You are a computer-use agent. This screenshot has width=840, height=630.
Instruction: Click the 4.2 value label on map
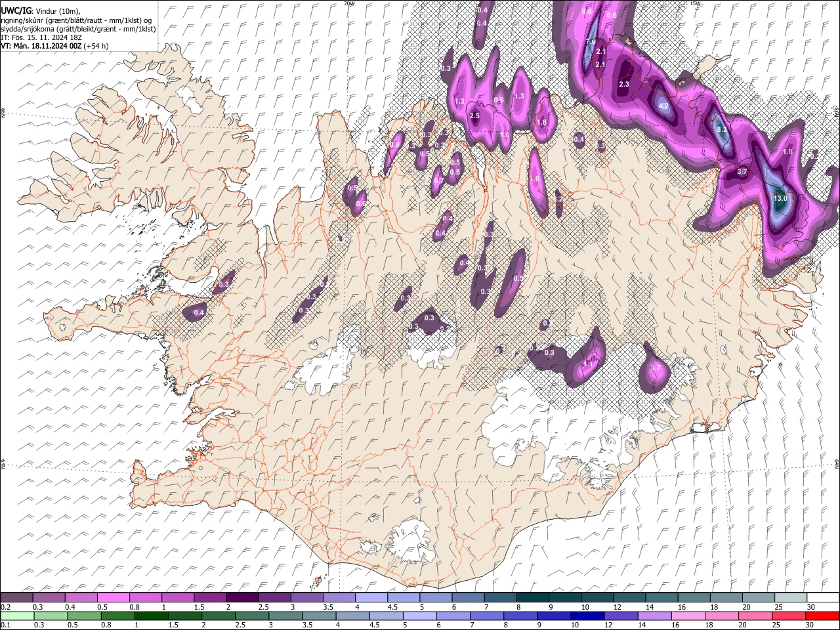(663, 106)
